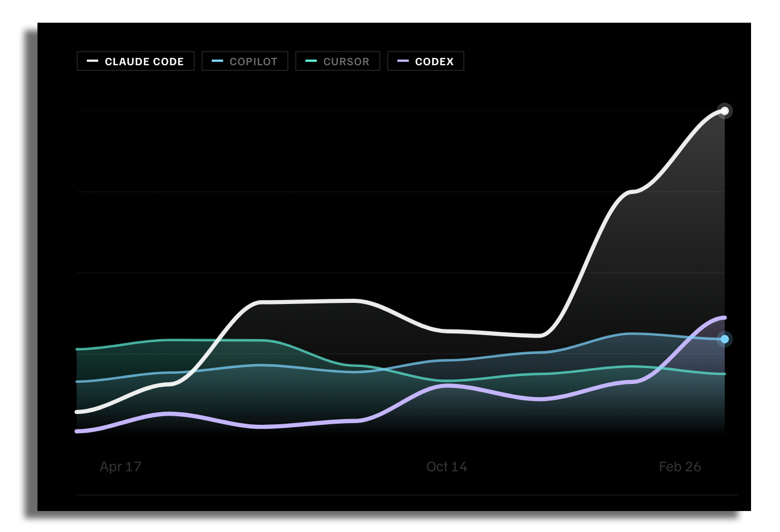Click the Oct 14 date label
The image size is (780, 532).
[447, 467]
